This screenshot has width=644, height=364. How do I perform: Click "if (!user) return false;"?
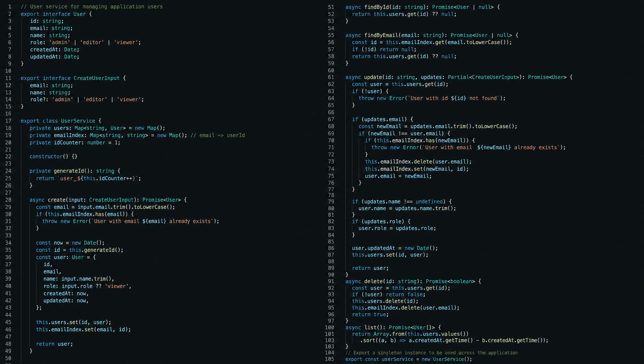[389, 295]
